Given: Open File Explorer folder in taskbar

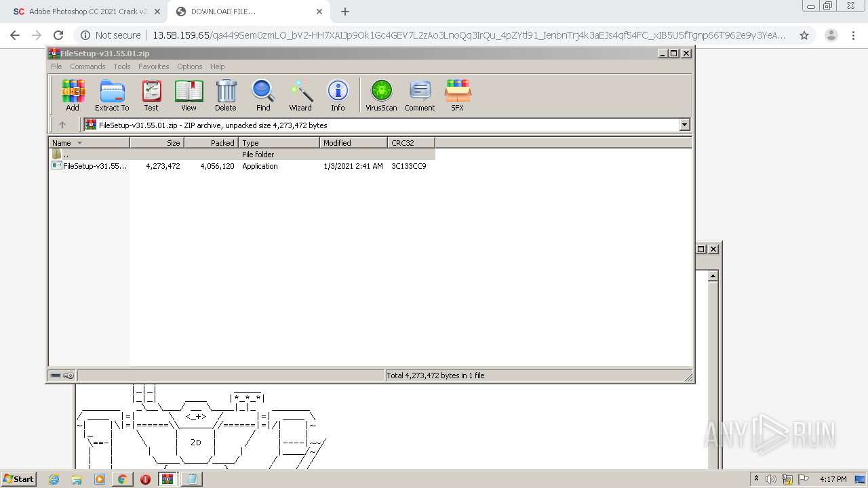Looking at the screenshot, I should [x=77, y=479].
